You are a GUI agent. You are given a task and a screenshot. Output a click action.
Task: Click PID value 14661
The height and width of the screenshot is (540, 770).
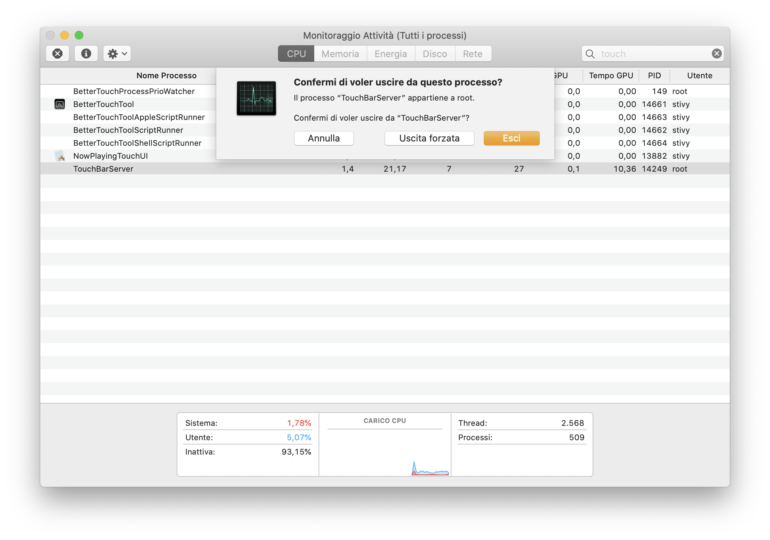(654, 104)
